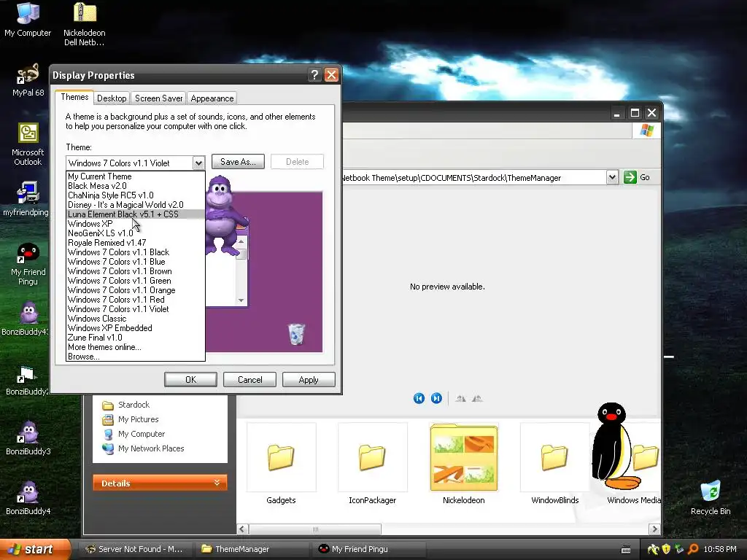Click the Previous Image button in preview
The width and height of the screenshot is (747, 560).
[419, 398]
